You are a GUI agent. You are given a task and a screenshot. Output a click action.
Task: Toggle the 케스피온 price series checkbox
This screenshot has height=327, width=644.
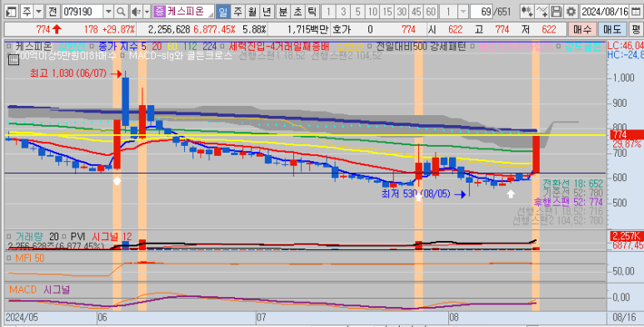[x=9, y=46]
